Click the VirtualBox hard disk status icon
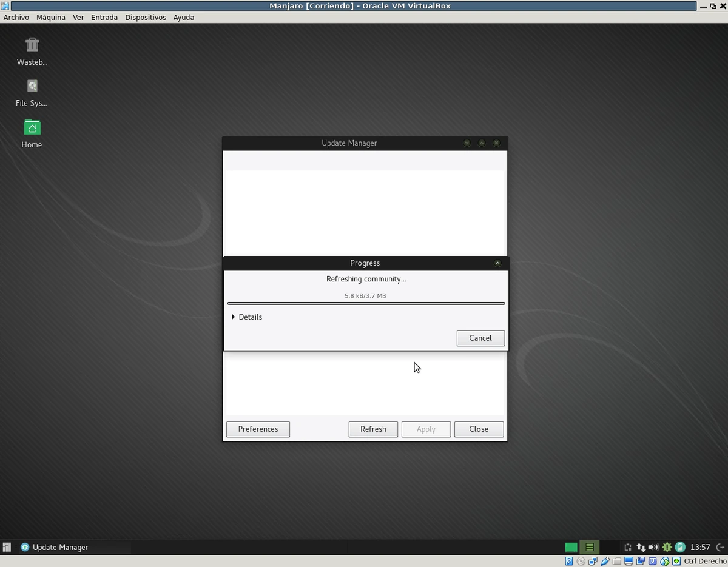This screenshot has width=728, height=567. pyautogui.click(x=569, y=561)
